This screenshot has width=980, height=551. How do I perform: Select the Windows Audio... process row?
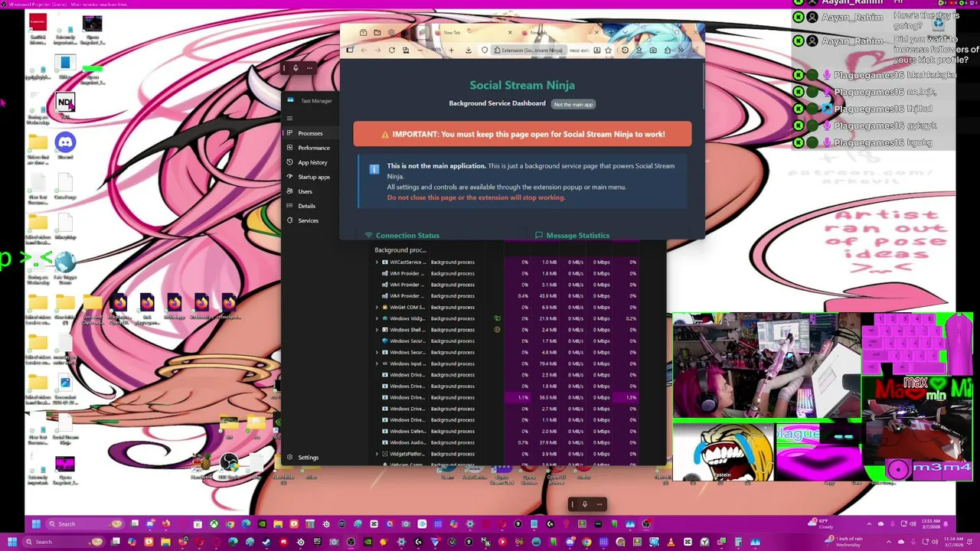(505, 442)
